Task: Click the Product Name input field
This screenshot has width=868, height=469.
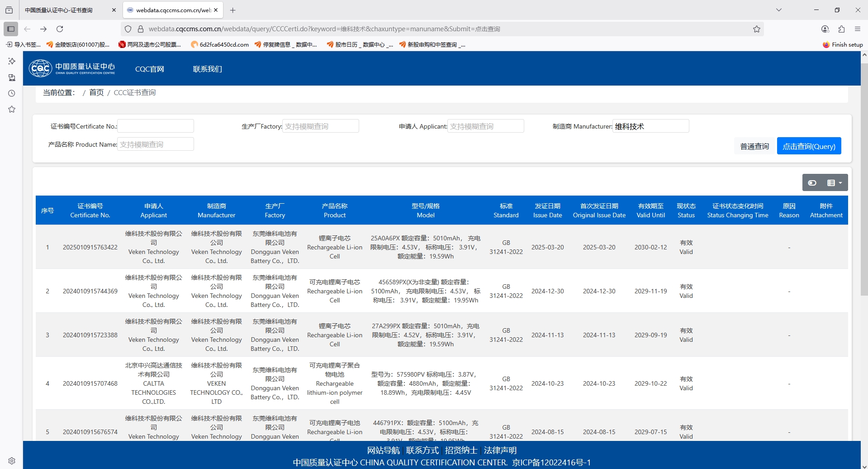Action: click(x=156, y=144)
